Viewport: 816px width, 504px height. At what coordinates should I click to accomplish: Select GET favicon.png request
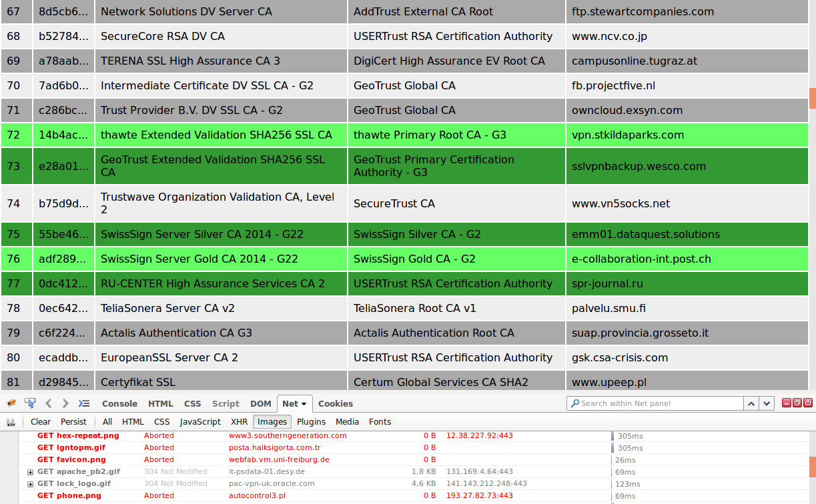point(71,459)
